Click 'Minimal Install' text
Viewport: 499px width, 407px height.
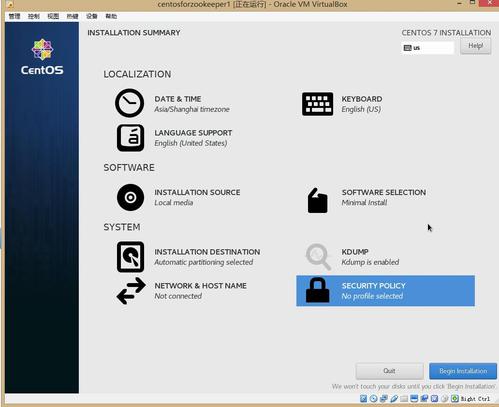click(364, 203)
